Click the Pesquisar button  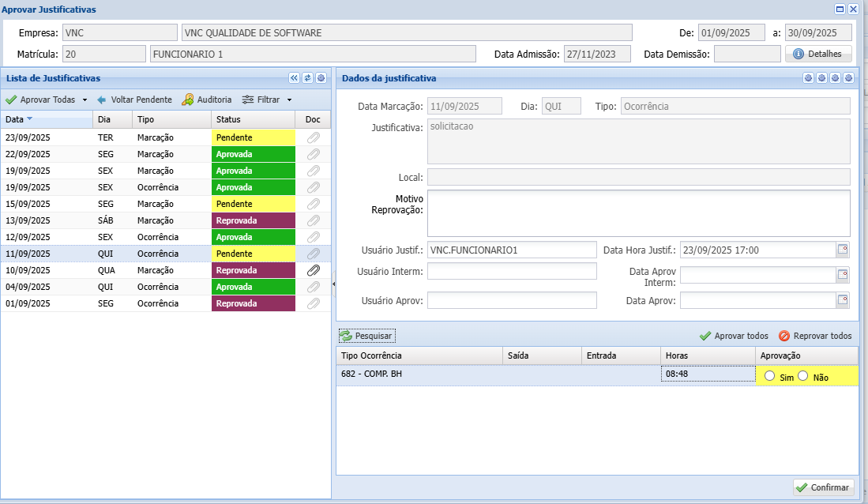coord(367,336)
